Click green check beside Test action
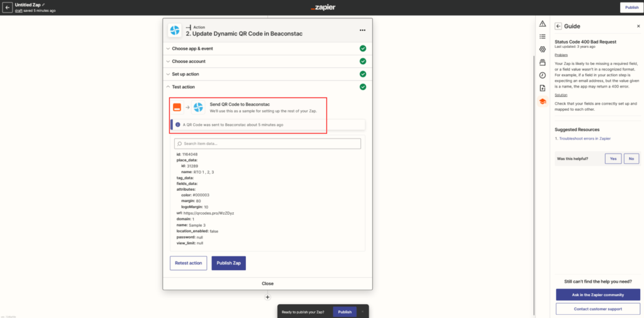 tap(363, 87)
